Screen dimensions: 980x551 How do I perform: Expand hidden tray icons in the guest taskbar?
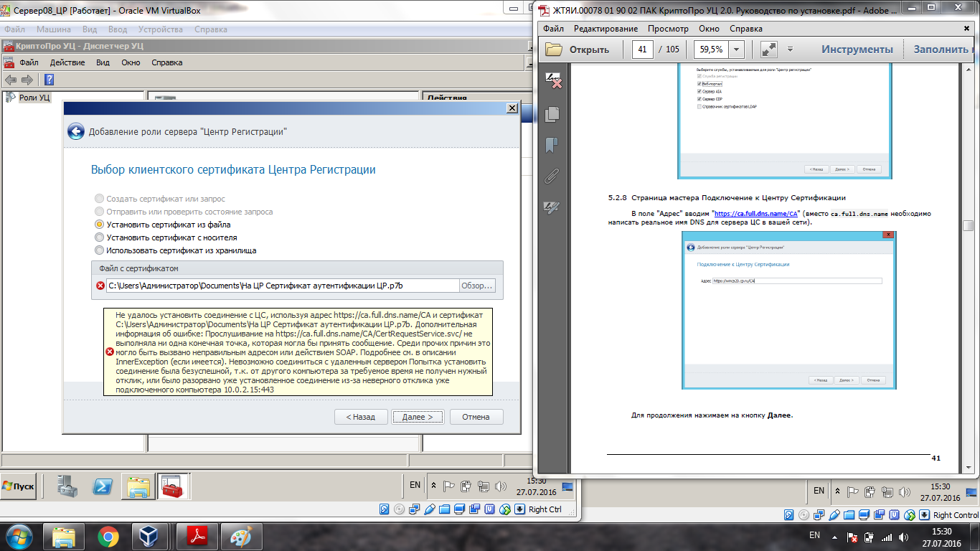(433, 486)
